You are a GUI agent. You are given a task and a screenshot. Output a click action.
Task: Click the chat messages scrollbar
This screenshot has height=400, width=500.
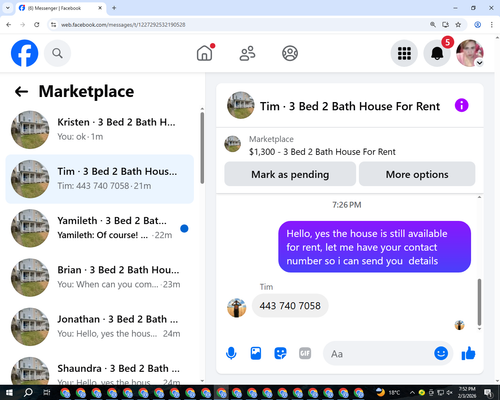click(x=479, y=302)
